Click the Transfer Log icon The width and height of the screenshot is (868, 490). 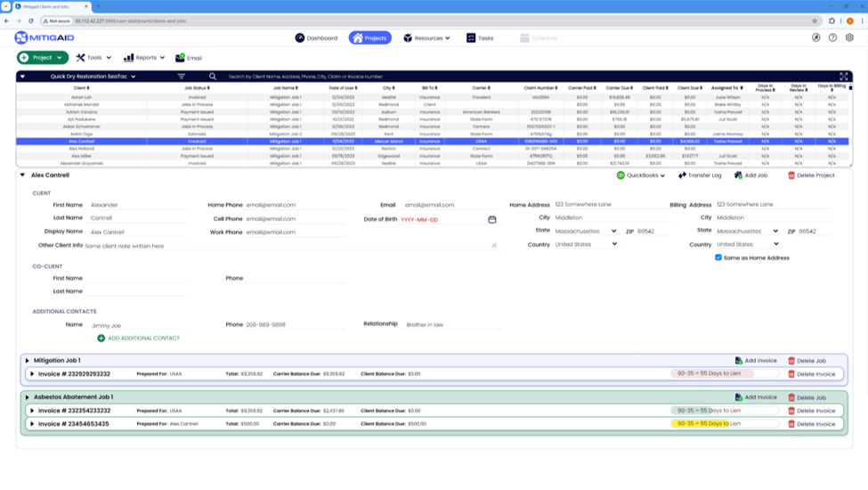[x=682, y=176]
